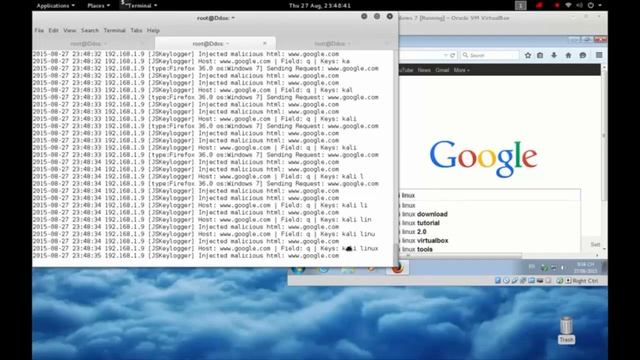Select the 'linux virtualbox' suggestion
This screenshot has width=640, height=360.
[x=425, y=240]
